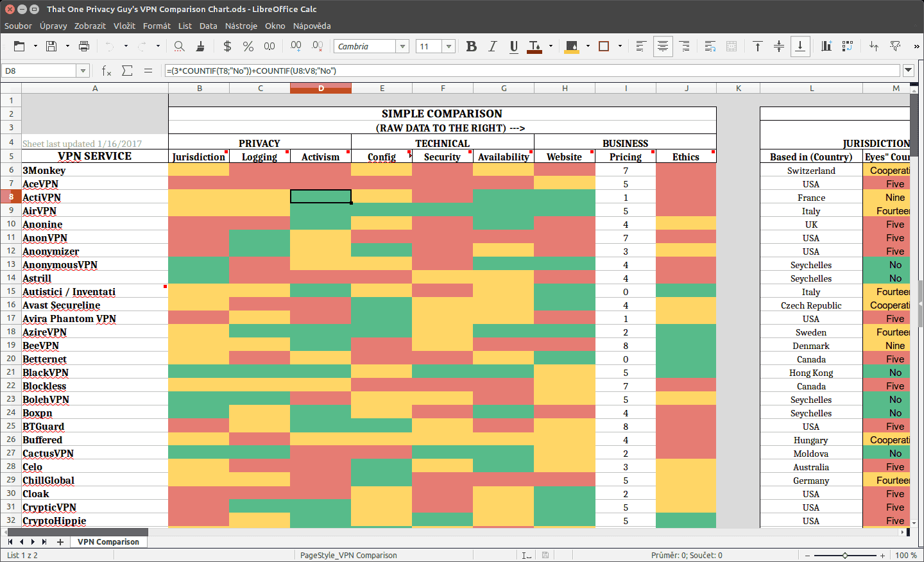Image resolution: width=924 pixels, height=562 pixels.
Task: Click the Function equals icon
Action: [x=148, y=71]
